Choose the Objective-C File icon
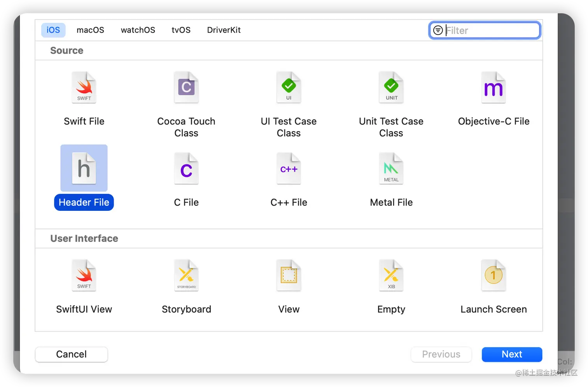This screenshot has width=588, height=387. (x=493, y=88)
